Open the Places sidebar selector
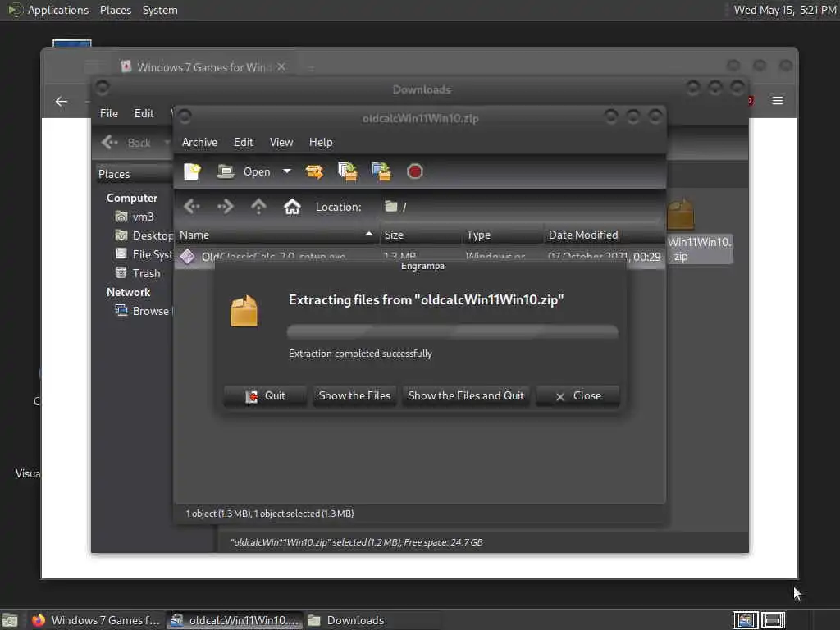Viewport: 840px width, 630px height. point(134,174)
